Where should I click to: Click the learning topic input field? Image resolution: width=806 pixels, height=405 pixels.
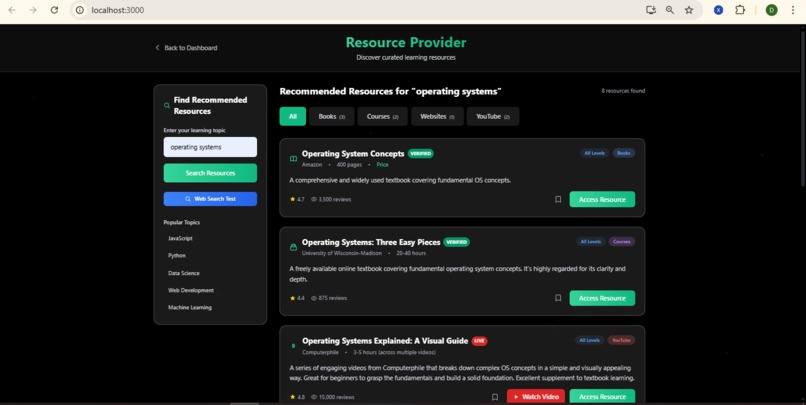tap(210, 147)
